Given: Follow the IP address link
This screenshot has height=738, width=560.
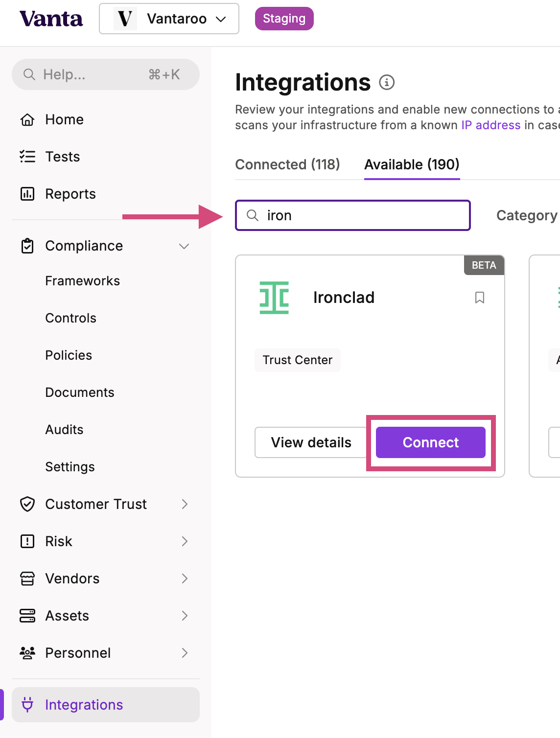Looking at the screenshot, I should coord(491,125).
